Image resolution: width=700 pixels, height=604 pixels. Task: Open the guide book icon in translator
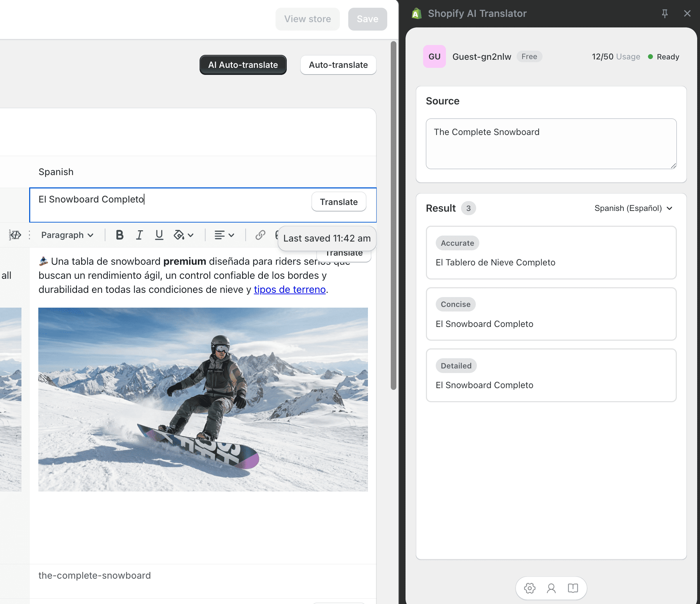point(573,588)
